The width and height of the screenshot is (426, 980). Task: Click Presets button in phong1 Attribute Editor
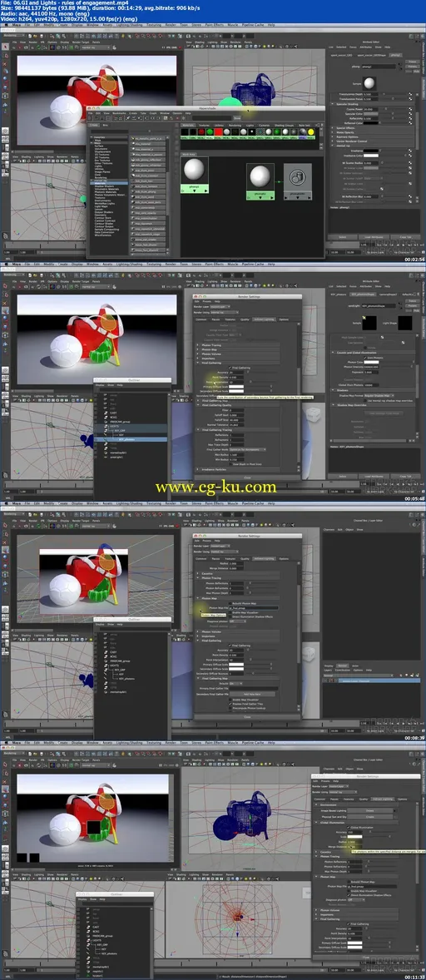pyautogui.click(x=412, y=67)
